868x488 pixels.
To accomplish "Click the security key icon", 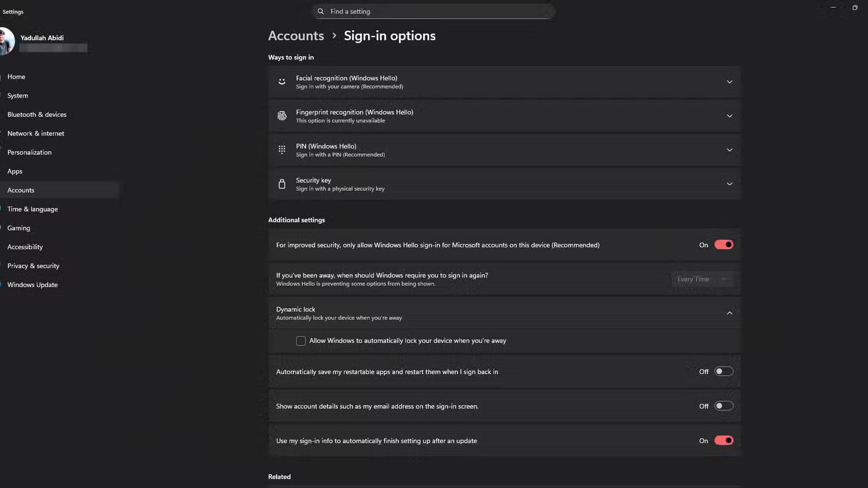I will coord(282,183).
